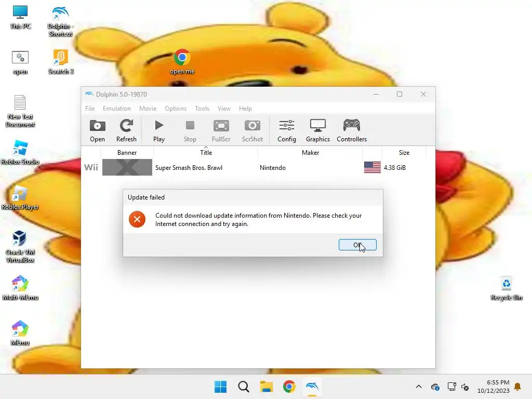This screenshot has height=399, width=532.
Task: Expand the hidden system tray icons
Action: click(419, 387)
